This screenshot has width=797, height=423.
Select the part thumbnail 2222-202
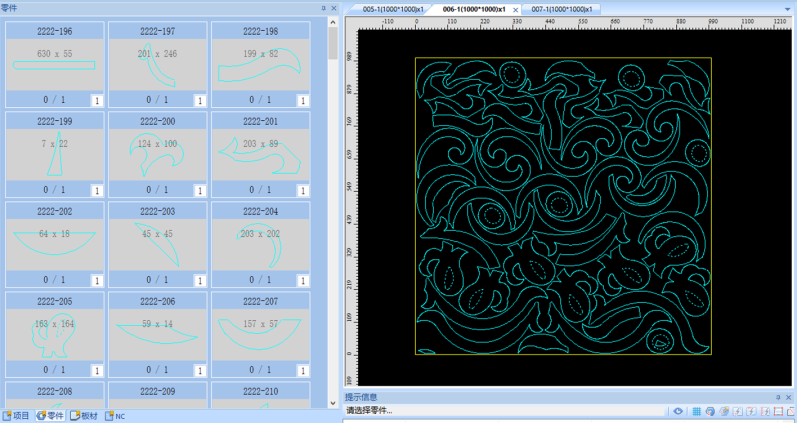point(55,245)
